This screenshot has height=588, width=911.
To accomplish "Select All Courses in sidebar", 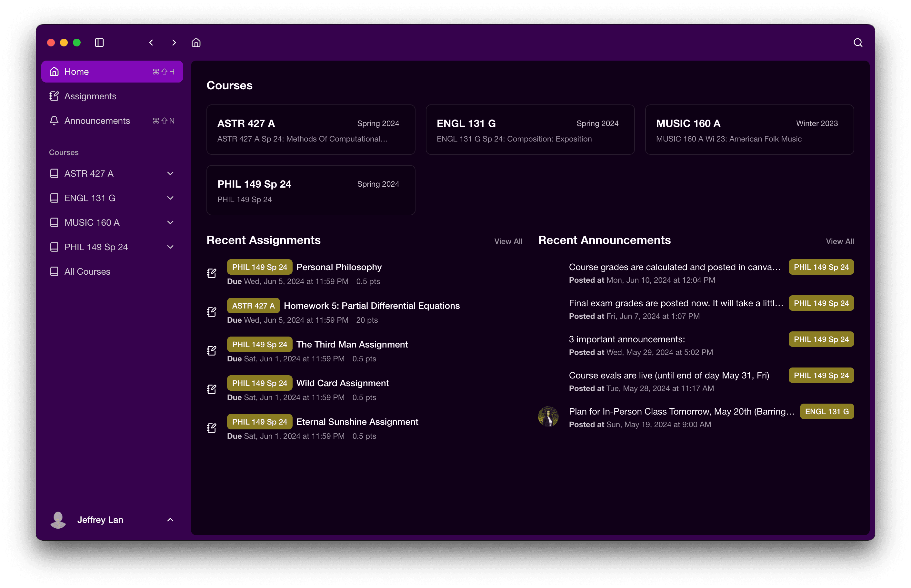I will click(x=87, y=271).
